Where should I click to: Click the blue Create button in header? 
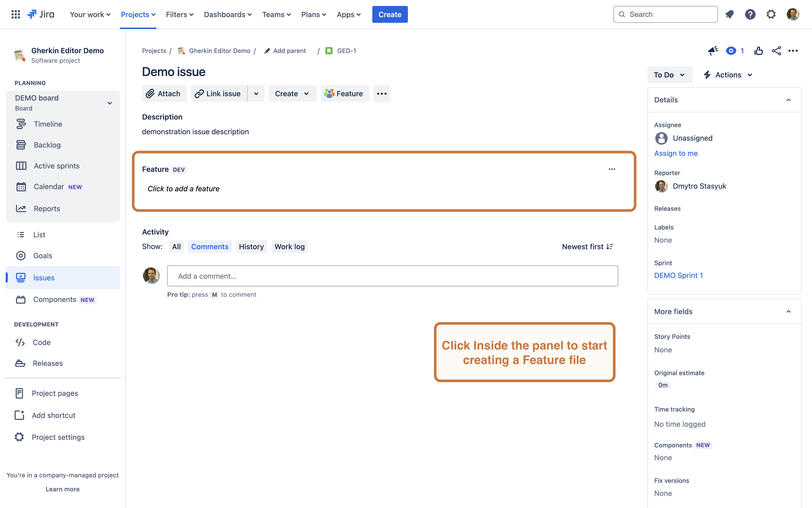tap(390, 14)
